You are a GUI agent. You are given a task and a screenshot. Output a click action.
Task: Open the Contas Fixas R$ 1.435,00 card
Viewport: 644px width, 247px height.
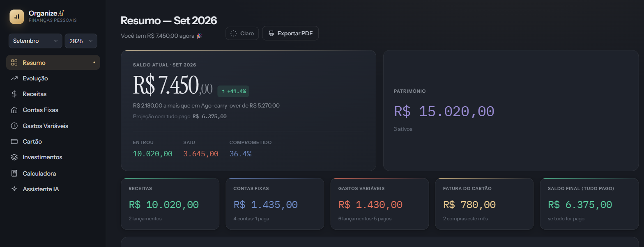(x=275, y=204)
